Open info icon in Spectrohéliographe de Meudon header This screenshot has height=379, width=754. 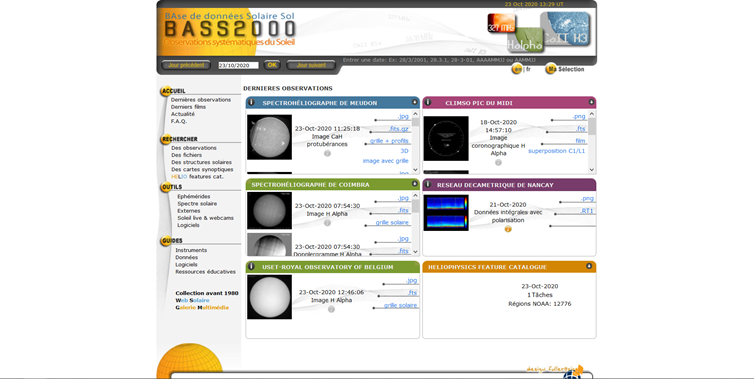(251, 102)
